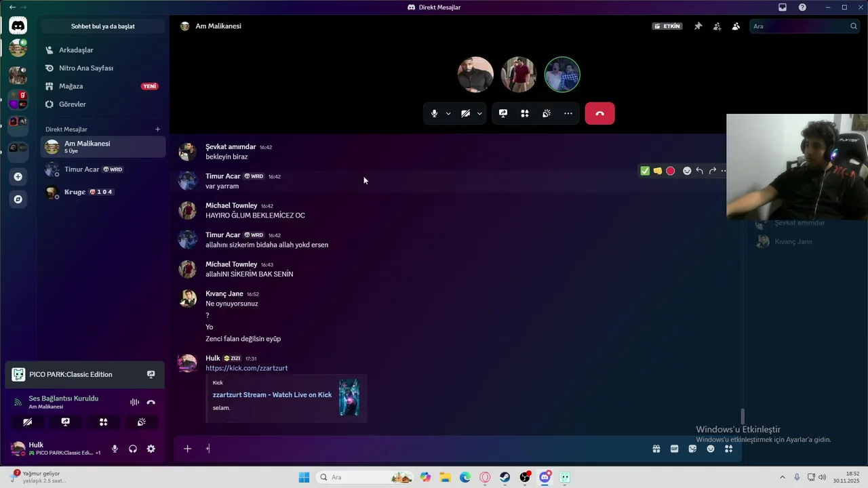Deafen audio with the headphones icon
This screenshot has height=488, width=868.
133,449
